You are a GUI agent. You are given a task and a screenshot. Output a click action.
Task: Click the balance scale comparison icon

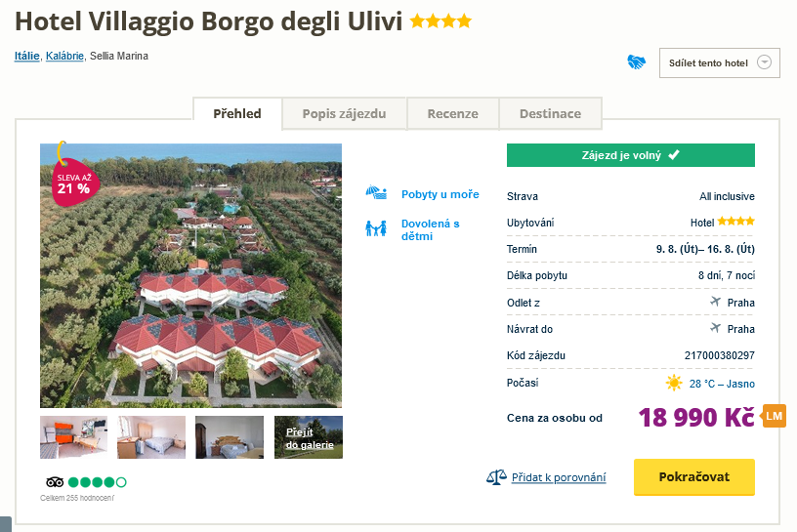point(497,477)
